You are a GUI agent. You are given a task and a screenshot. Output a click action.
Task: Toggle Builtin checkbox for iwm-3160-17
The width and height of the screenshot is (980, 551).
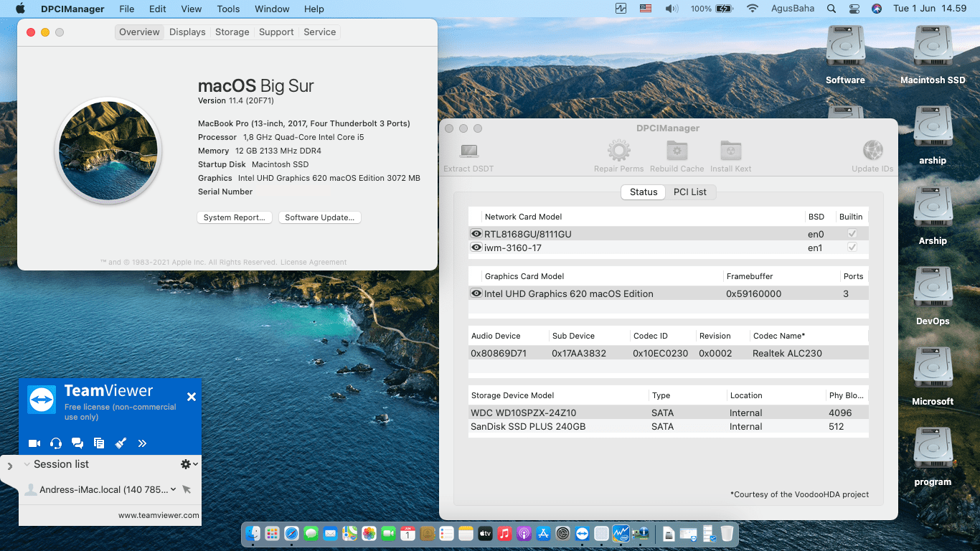[852, 248]
